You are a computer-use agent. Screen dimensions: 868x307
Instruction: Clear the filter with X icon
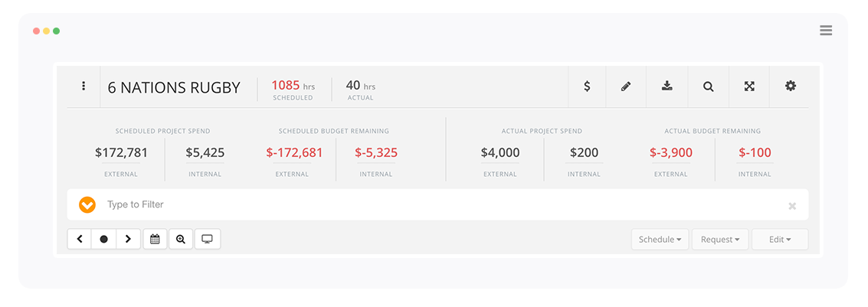pos(792,206)
